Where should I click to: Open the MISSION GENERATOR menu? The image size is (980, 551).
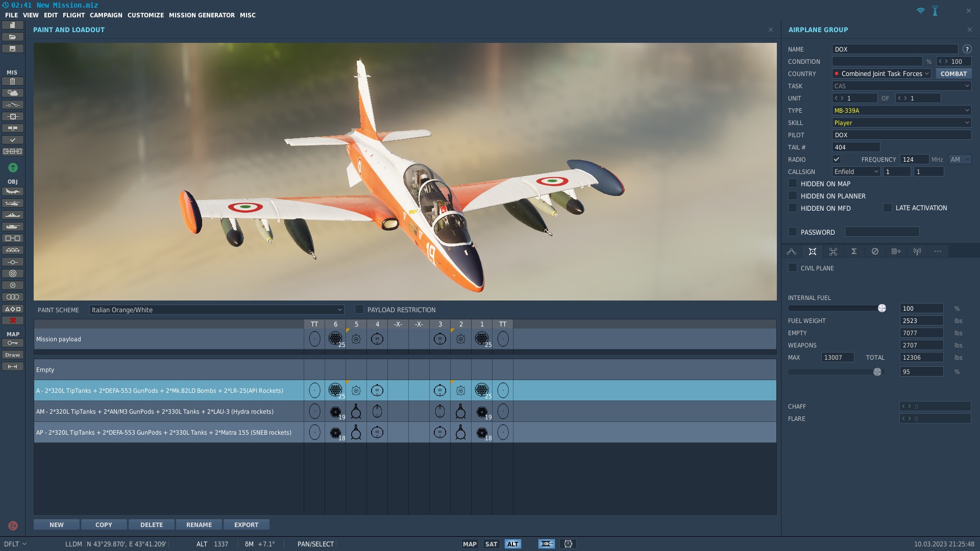click(x=202, y=15)
